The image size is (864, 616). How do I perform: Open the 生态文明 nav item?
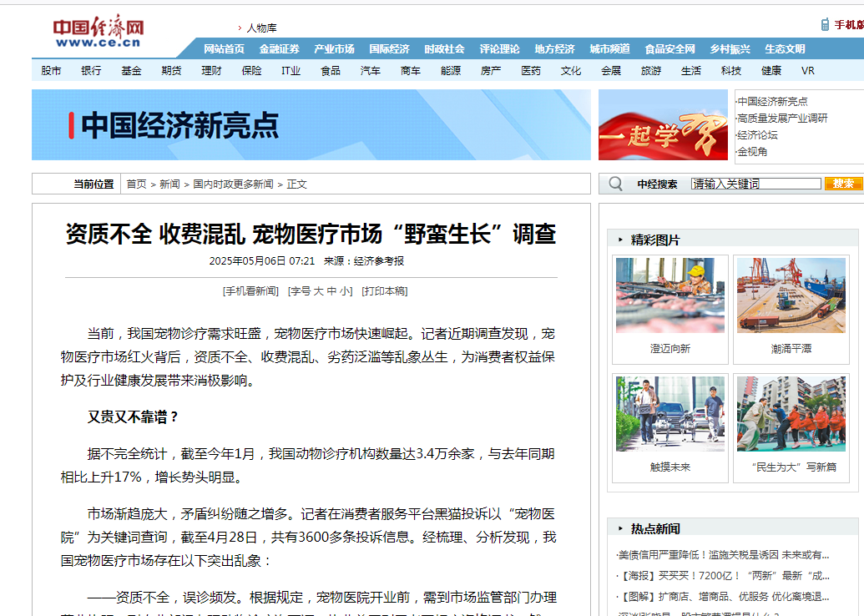pos(785,49)
